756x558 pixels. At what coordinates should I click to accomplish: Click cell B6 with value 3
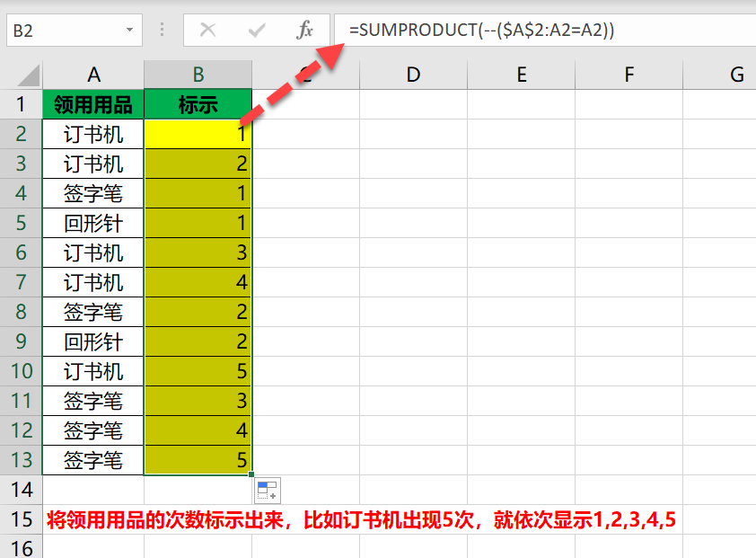198,252
